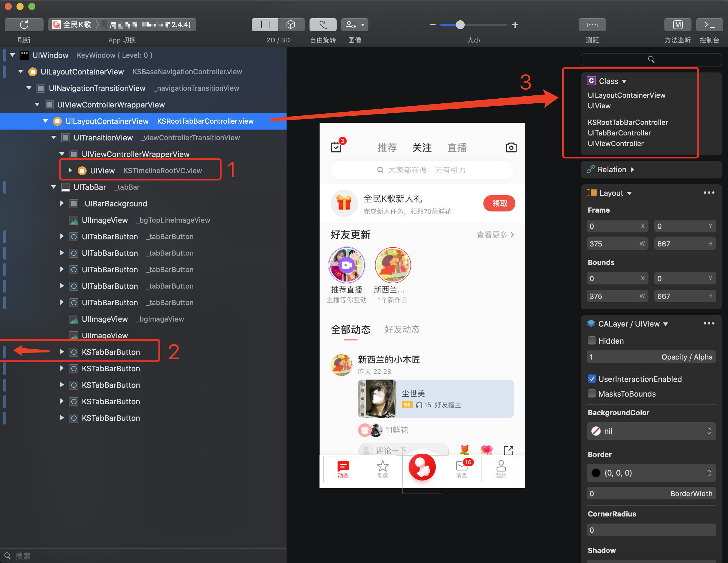Expand the Relation section

pyautogui.click(x=632, y=169)
